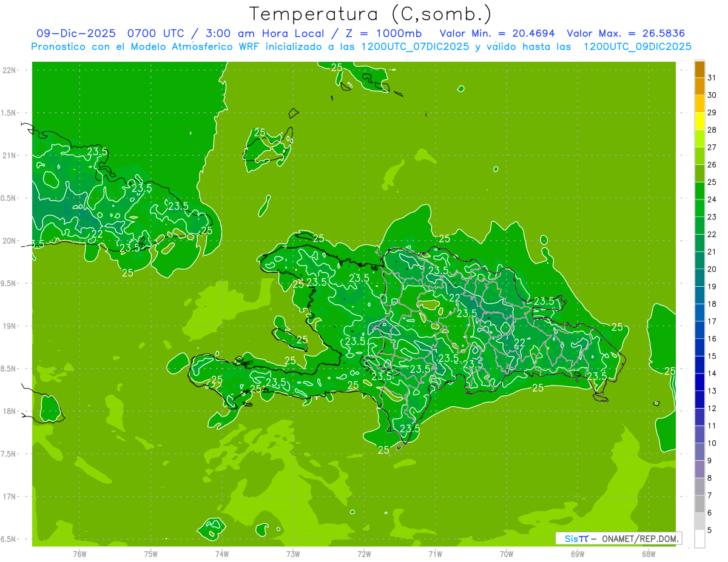Click the legend value label 15

pyautogui.click(x=712, y=356)
